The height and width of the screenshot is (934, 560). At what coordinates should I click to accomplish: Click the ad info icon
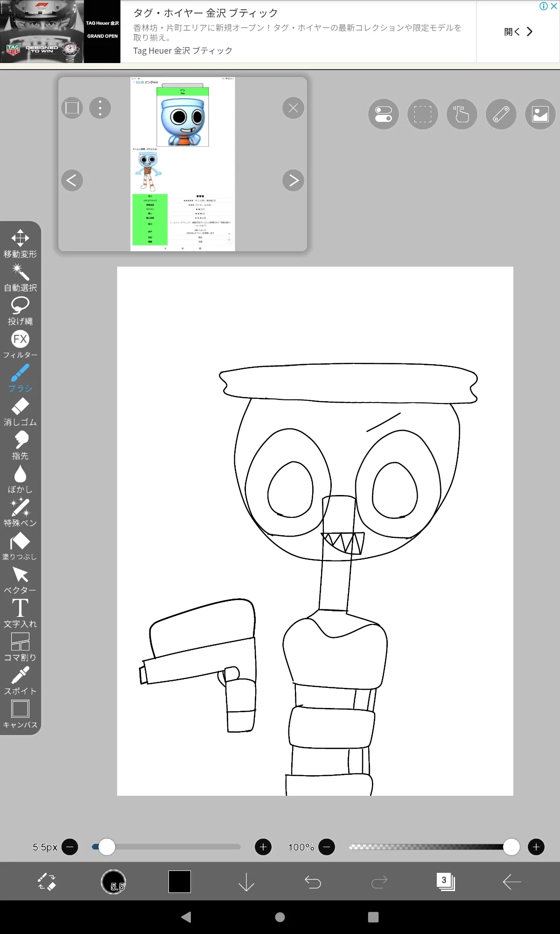pos(543,6)
